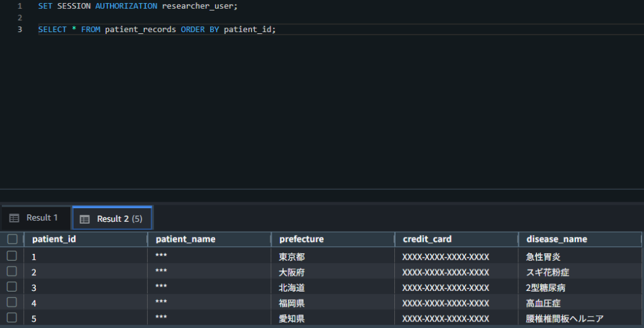Check the checkbox for patient_id 3 row
Screen dimensions: 644x328
point(12,287)
